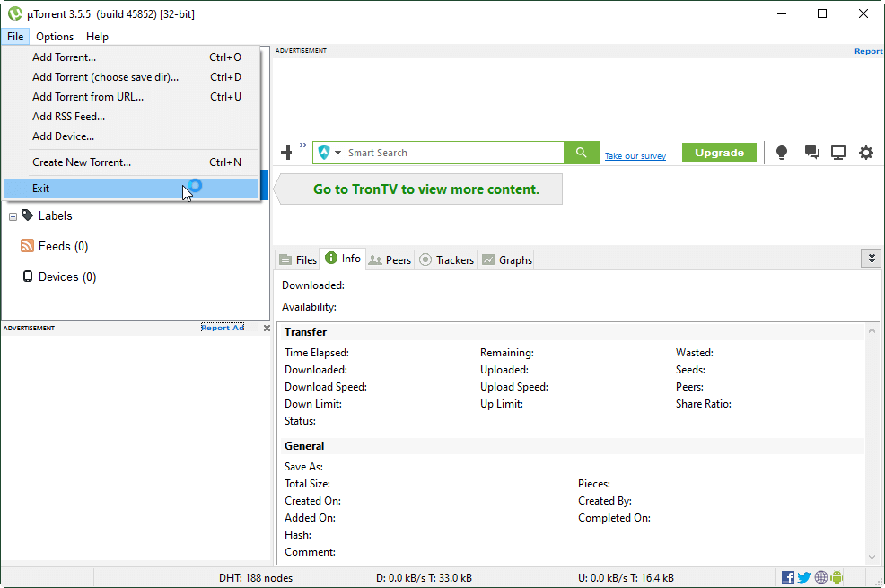
Task: Click the upload speed status entry
Action: [x=626, y=578]
